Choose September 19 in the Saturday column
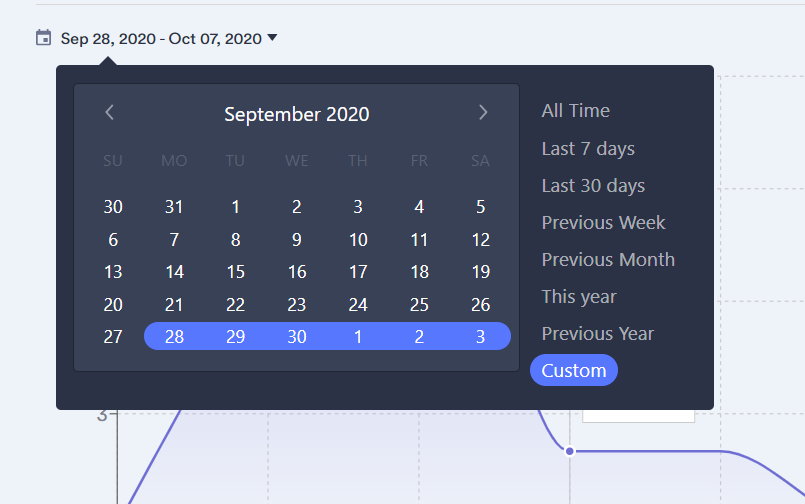The image size is (805, 504). click(x=481, y=272)
